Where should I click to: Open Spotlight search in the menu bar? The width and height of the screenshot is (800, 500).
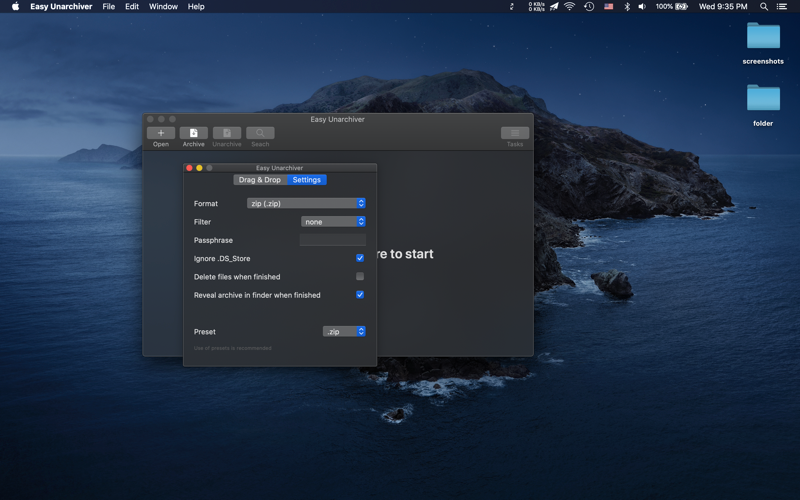(x=764, y=7)
